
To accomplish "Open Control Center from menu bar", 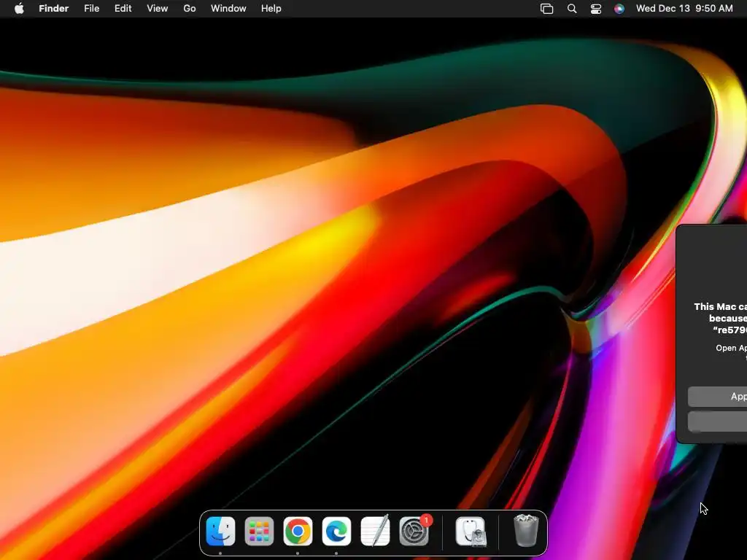I will [595, 9].
